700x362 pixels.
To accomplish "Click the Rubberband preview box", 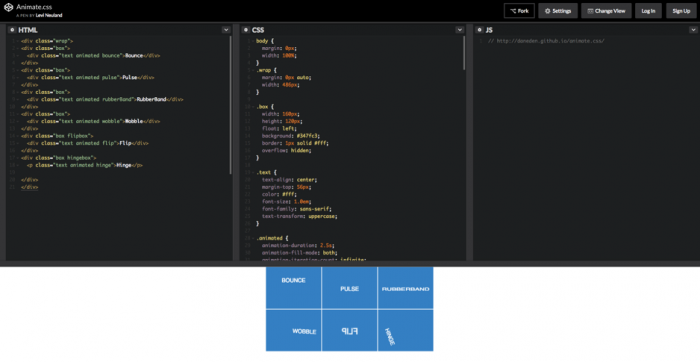I will click(x=405, y=288).
